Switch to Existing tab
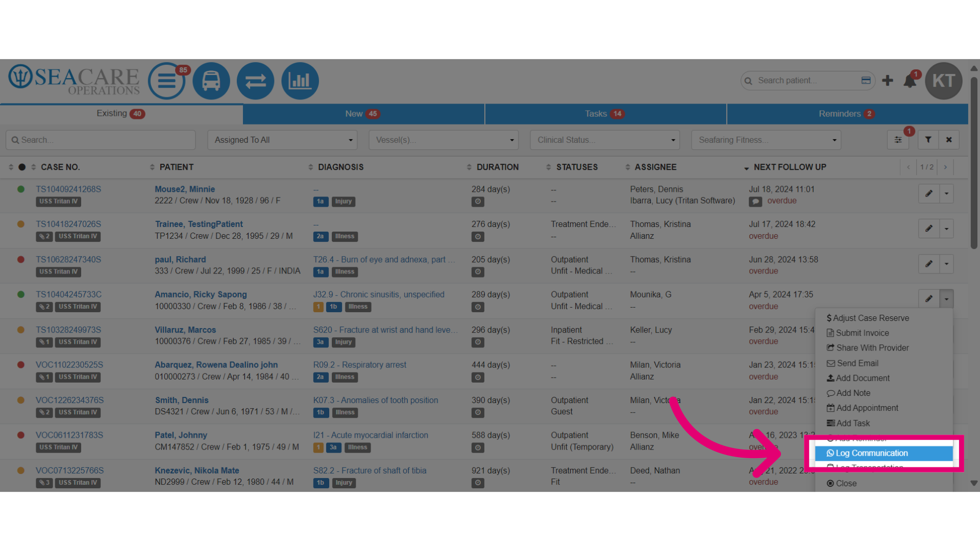The image size is (980, 551). coord(121,114)
